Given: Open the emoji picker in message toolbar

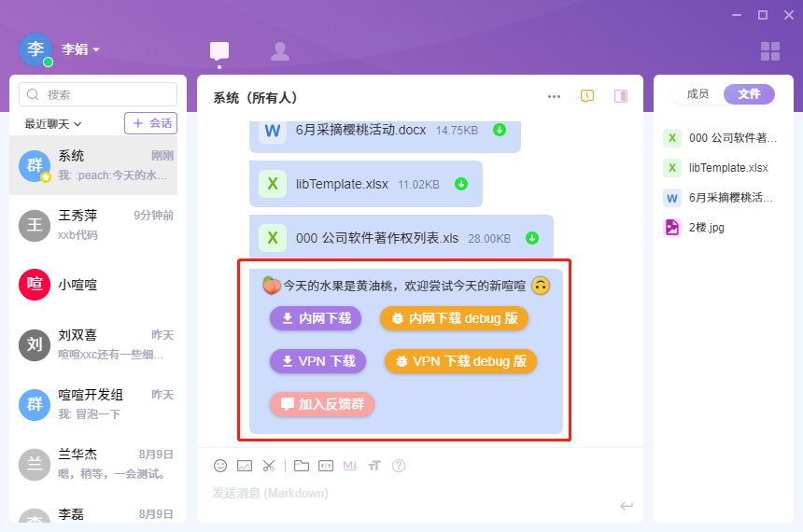Looking at the screenshot, I should click(x=220, y=465).
